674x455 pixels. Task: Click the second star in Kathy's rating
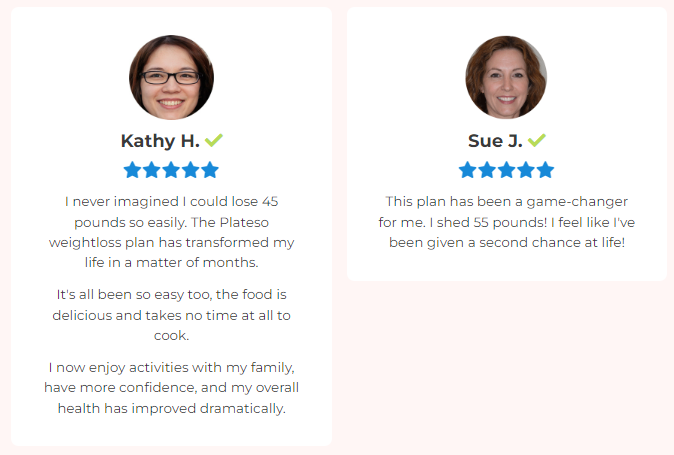coord(152,170)
